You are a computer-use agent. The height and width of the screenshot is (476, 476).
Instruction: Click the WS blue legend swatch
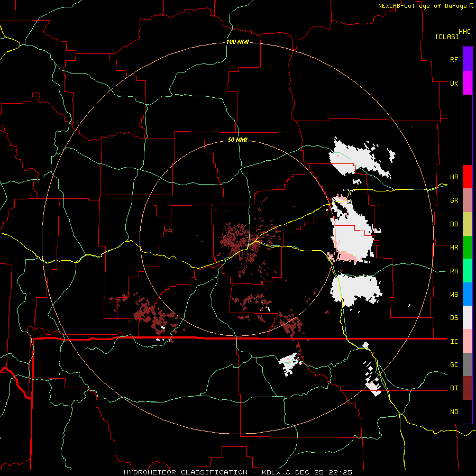coord(467,294)
